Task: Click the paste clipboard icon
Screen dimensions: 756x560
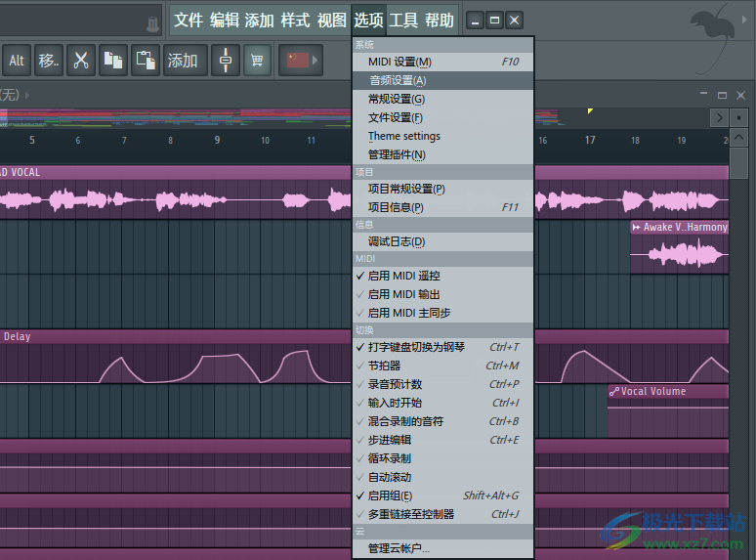Action: tap(146, 61)
